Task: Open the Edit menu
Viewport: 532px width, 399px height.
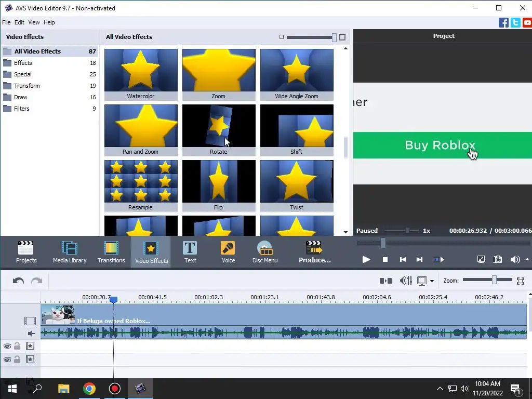Action: 19,22
